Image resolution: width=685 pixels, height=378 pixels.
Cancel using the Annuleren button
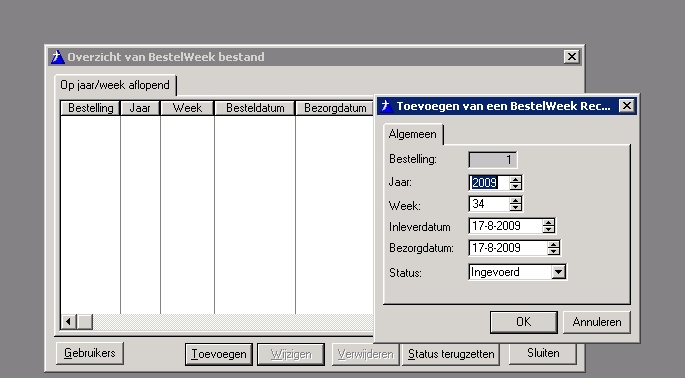[597, 322]
